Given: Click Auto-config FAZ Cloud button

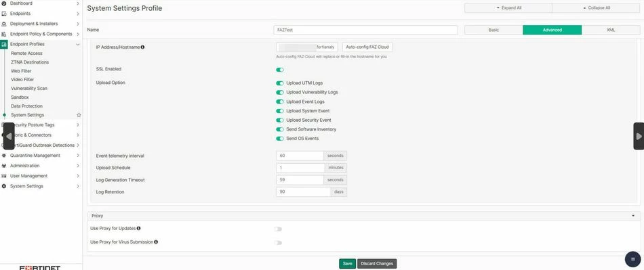Looking at the screenshot, I should click(x=367, y=47).
